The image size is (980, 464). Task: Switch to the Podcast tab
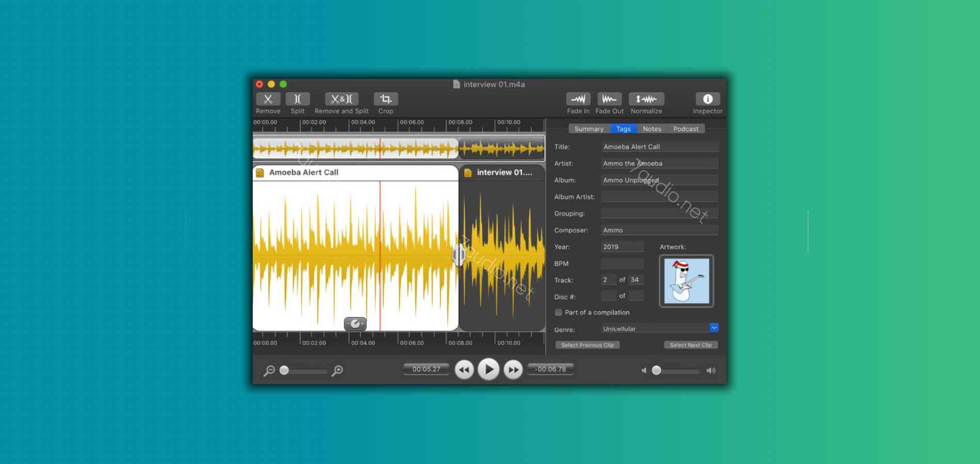(x=686, y=129)
